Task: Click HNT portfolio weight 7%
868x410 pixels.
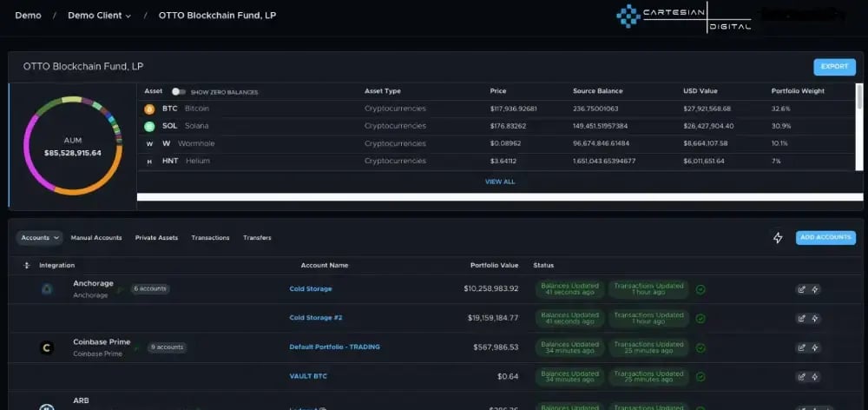Action: tap(776, 162)
